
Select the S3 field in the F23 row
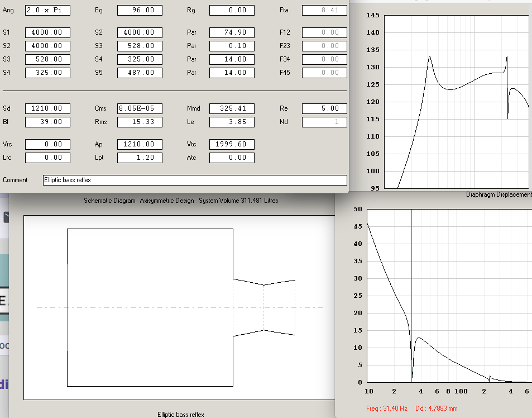pos(140,46)
